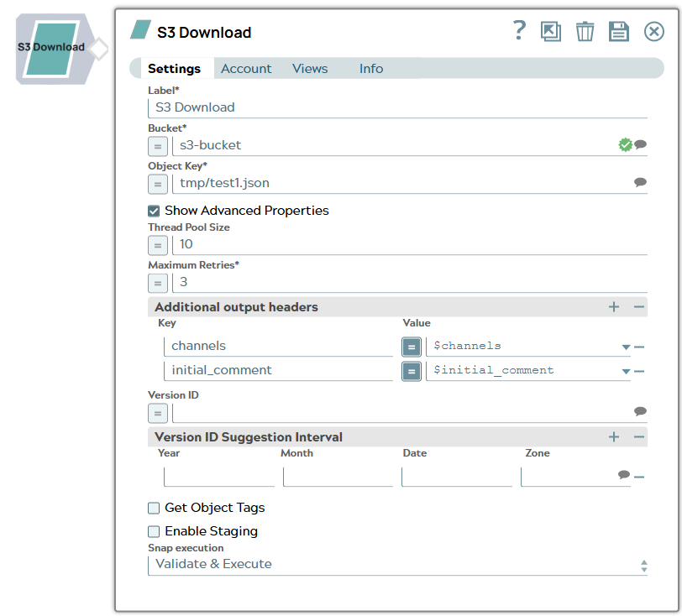Click the Bucket field suggestion bubble icon
Image resolution: width=682 pixels, height=616 pixels.
(641, 144)
